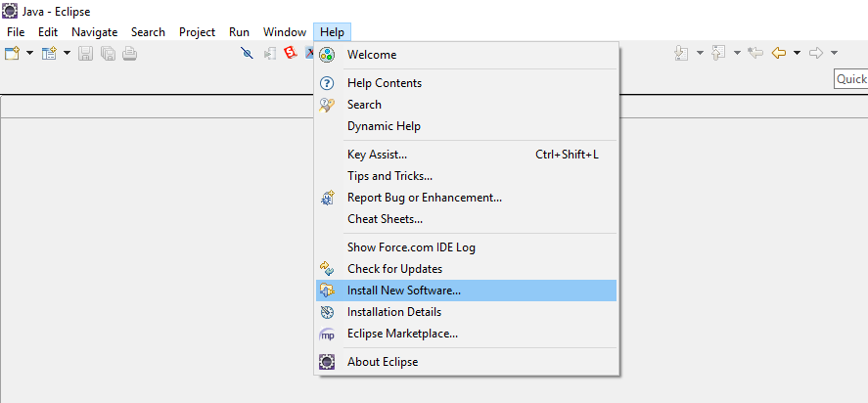Click into the Quick Access search field
The height and width of the screenshot is (403, 868).
pos(850,79)
